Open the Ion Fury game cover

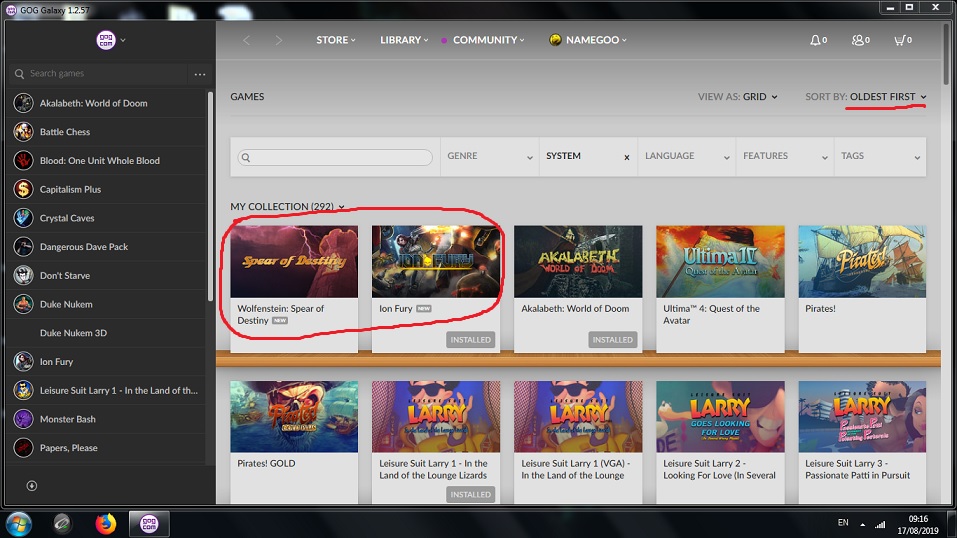pyautogui.click(x=436, y=261)
